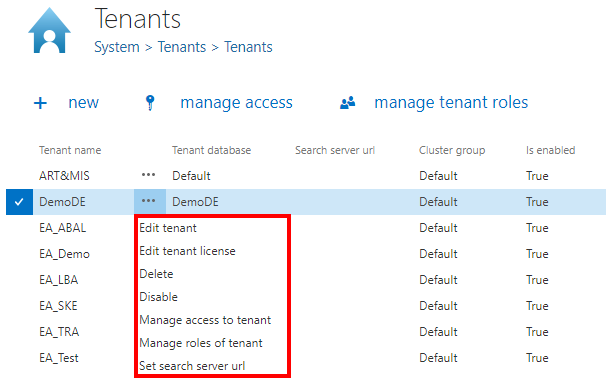Viewport: 612px width, 384px height.
Task: Click the plus icon for new tenant
Action: 40,103
